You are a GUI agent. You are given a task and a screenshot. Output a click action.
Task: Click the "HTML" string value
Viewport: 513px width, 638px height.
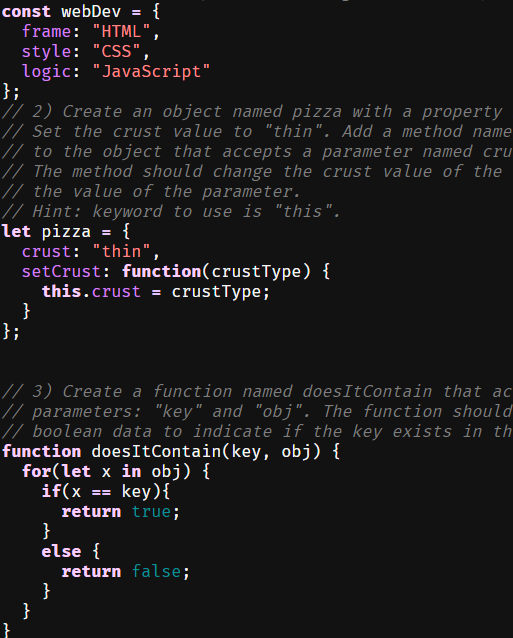tap(122, 31)
